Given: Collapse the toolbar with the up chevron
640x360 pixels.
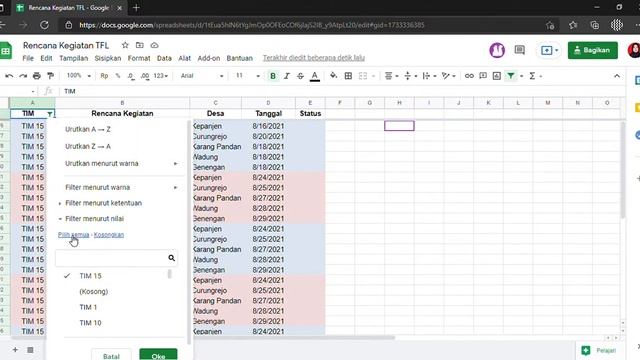Looking at the screenshot, I should click(617, 76).
